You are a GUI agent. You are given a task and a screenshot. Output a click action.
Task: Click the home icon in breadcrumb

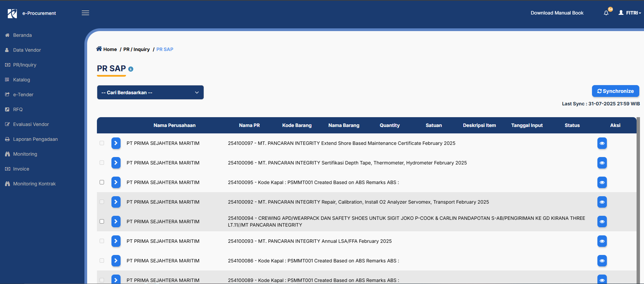pos(99,49)
